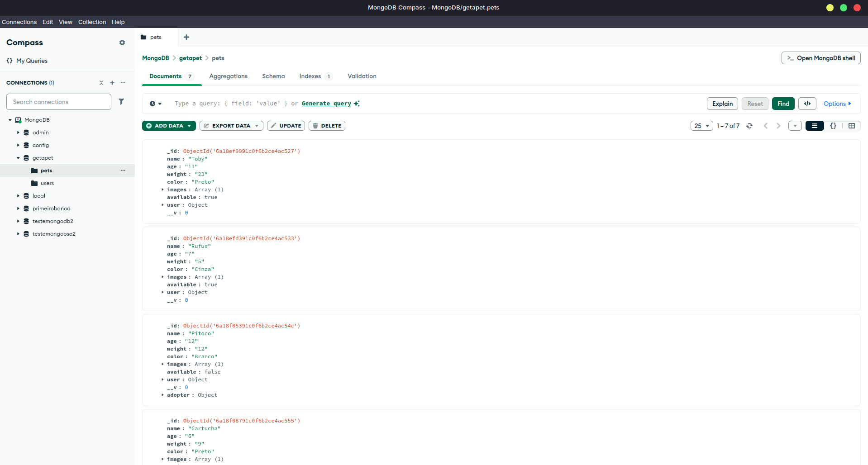
Task: Expand the testemongodb2 database
Action: point(18,221)
